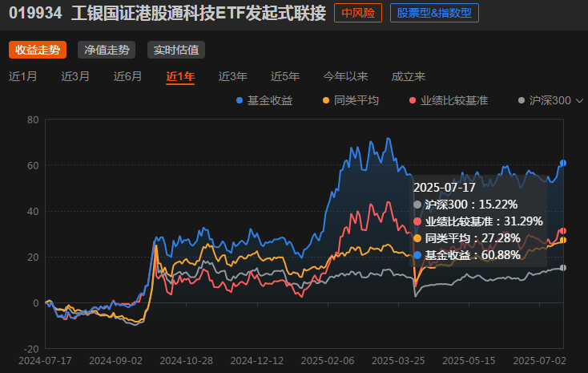Click the x-axis label 2025-07-02
This screenshot has height=373, width=588.
click(540, 361)
